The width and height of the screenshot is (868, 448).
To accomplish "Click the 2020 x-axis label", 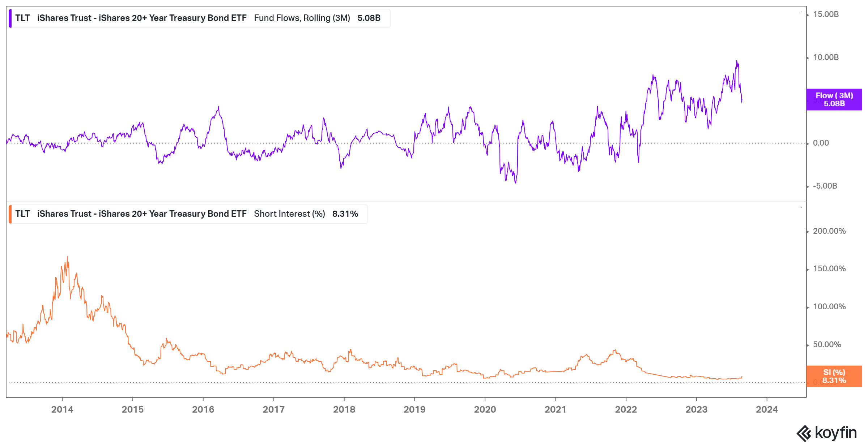I will click(x=485, y=410).
